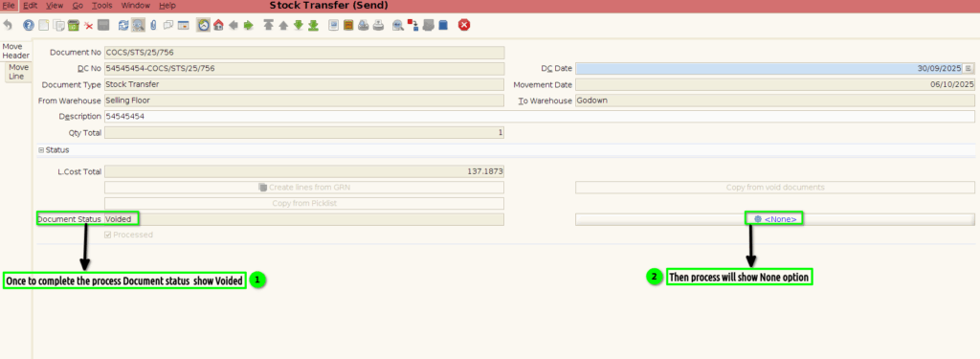Open attachments with the paperclip icon
Image resolution: width=980 pixels, height=359 pixels.
tap(153, 26)
